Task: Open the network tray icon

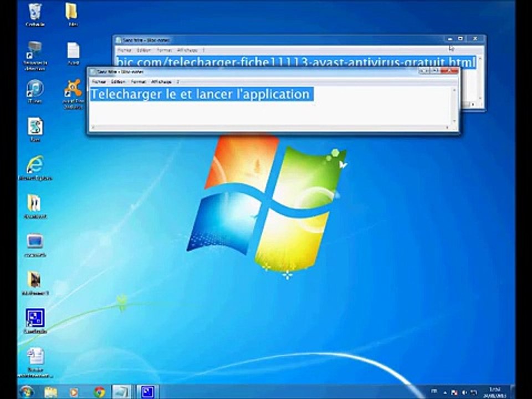Action: coord(474,392)
